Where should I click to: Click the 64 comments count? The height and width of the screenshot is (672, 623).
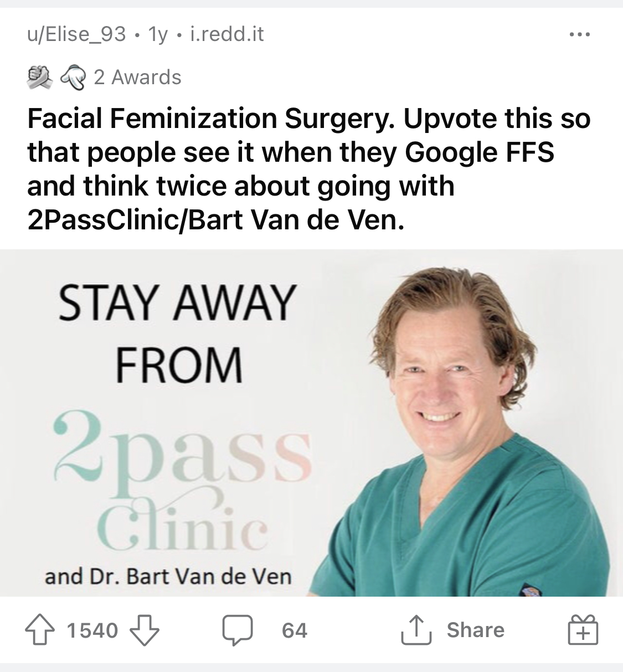pyautogui.click(x=295, y=630)
